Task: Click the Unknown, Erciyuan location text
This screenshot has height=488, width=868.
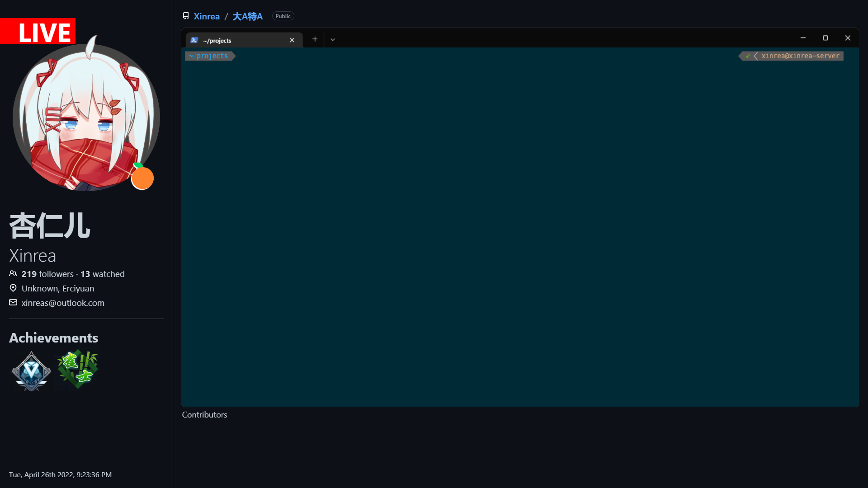Action: pyautogui.click(x=58, y=288)
